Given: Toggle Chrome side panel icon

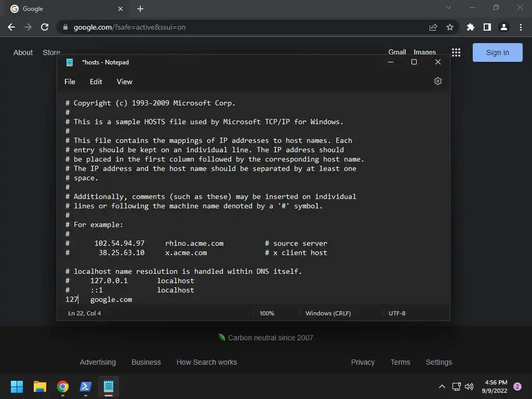Looking at the screenshot, I should [487, 27].
